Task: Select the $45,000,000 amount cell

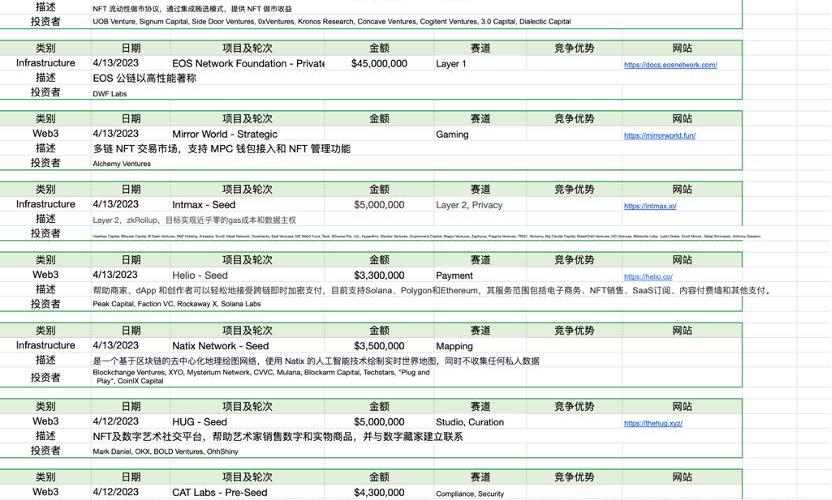Action: pyautogui.click(x=379, y=64)
